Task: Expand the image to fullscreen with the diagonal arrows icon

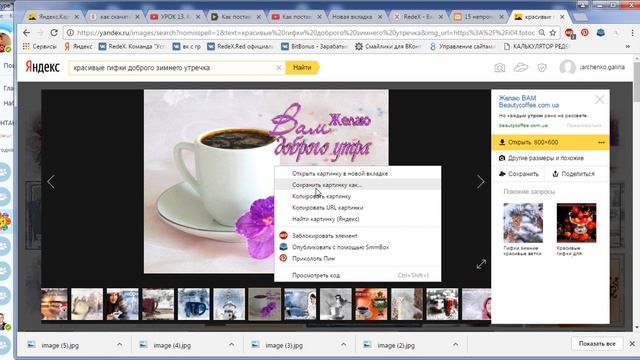Action: point(481,264)
